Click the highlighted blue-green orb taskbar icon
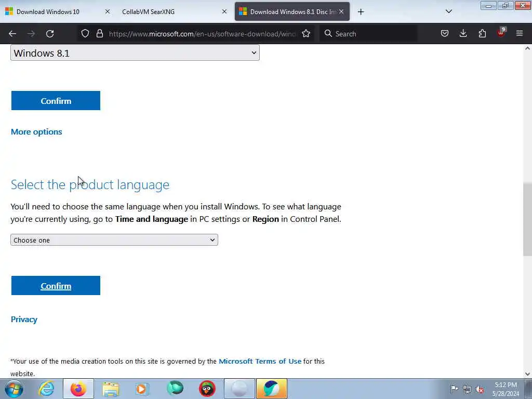Screen dimensions: 532x399 (271, 389)
